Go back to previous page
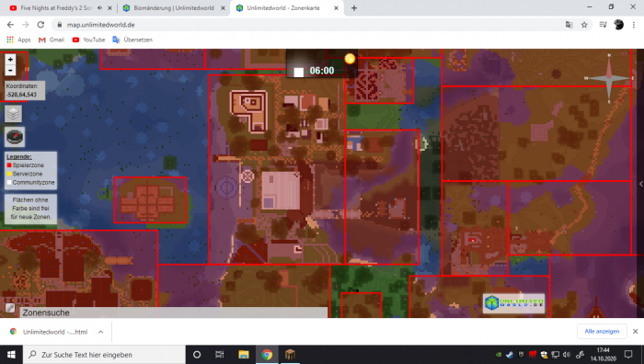This screenshot has width=644, height=364. coord(10,25)
